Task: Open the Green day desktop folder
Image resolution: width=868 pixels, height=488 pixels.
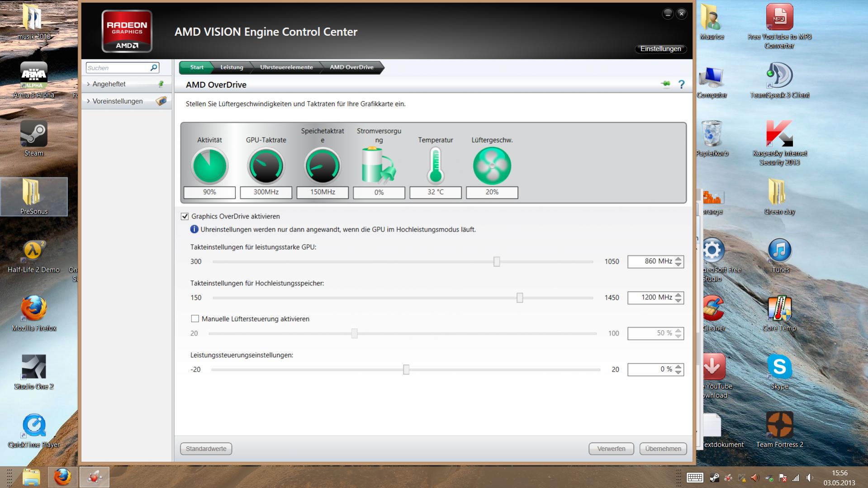Action: 779,197
